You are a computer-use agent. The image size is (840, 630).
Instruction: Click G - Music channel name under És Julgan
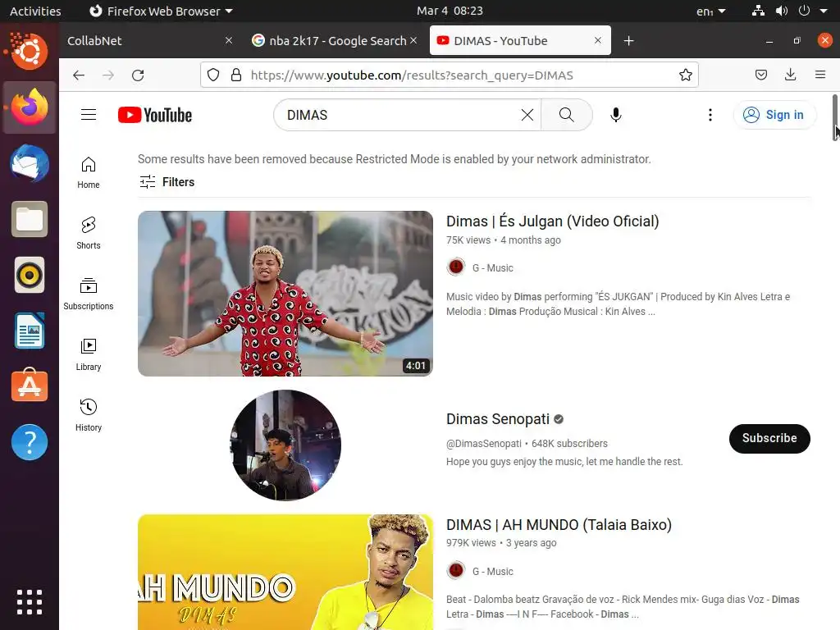coord(492,268)
